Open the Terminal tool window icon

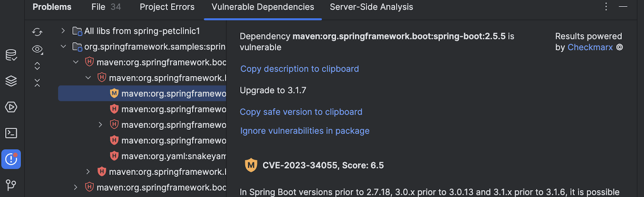click(x=11, y=133)
